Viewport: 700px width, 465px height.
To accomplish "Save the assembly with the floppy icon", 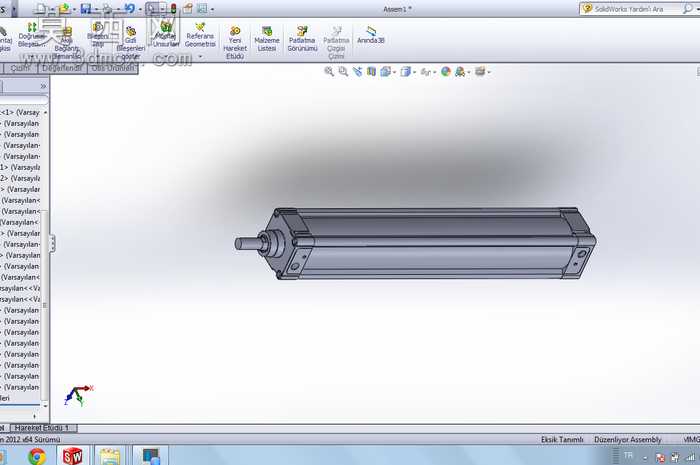I will (86, 8).
